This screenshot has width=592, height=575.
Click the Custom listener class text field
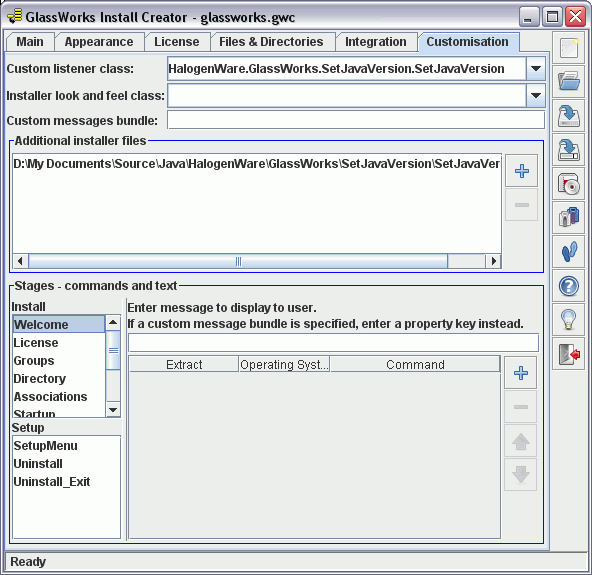point(347,68)
